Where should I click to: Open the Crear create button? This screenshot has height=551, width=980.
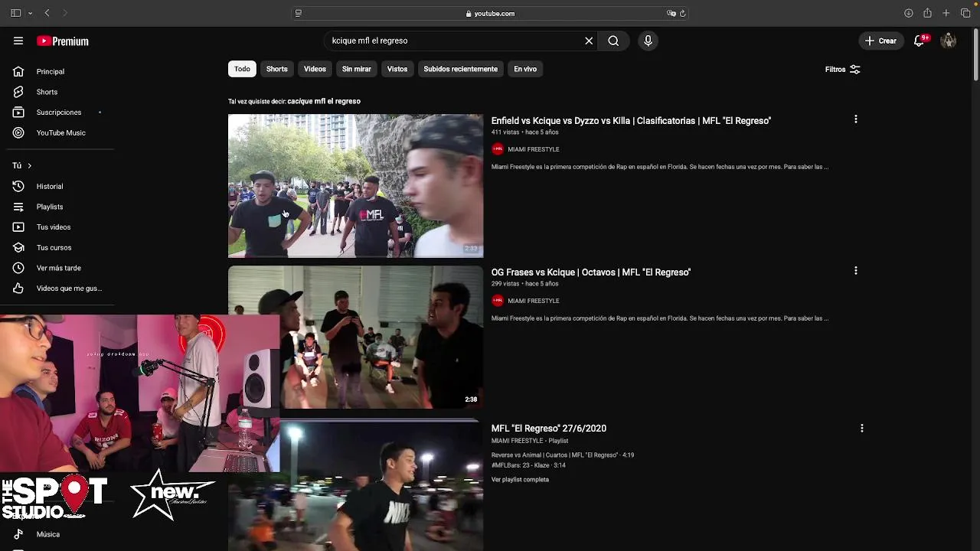click(x=881, y=41)
